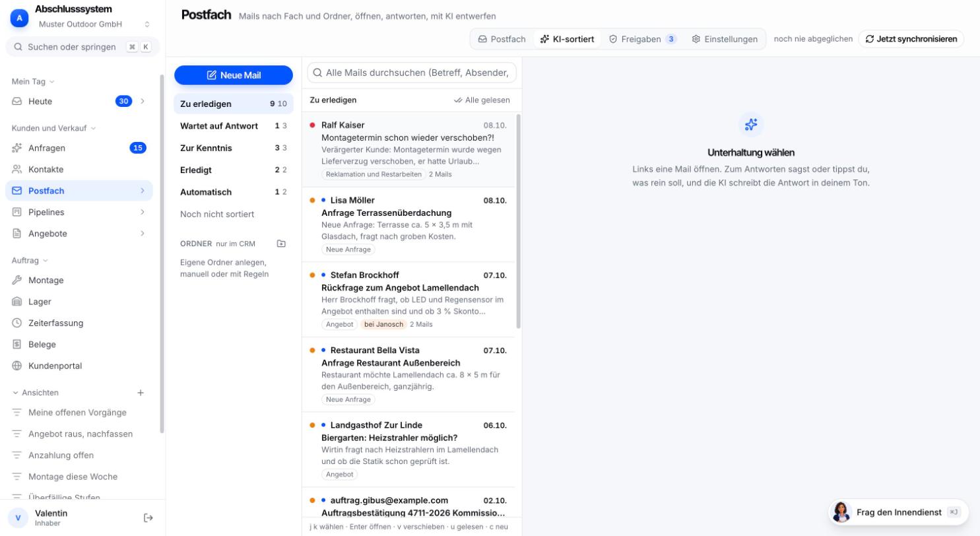Open Ralf Kaiser's Montagetermin mail

(408, 150)
